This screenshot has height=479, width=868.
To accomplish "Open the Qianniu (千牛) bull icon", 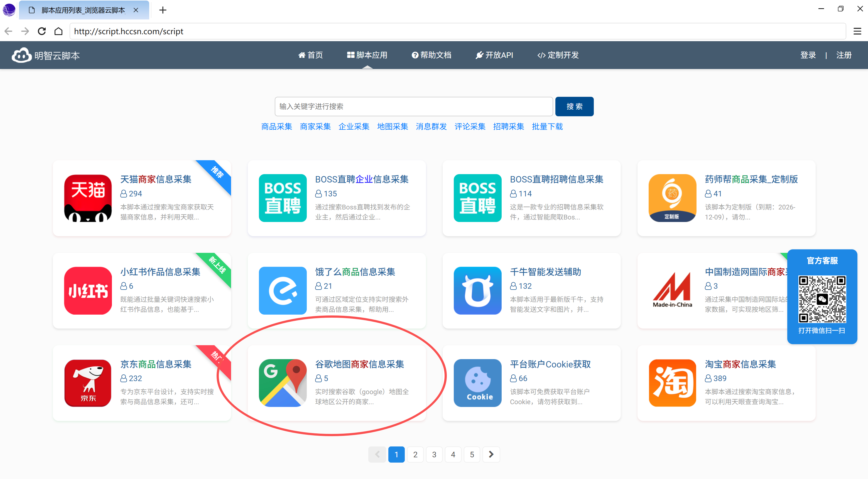I will 477,290.
